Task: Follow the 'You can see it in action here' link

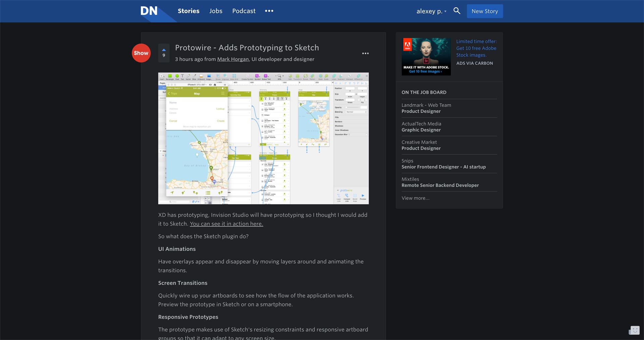Action: tap(226, 224)
